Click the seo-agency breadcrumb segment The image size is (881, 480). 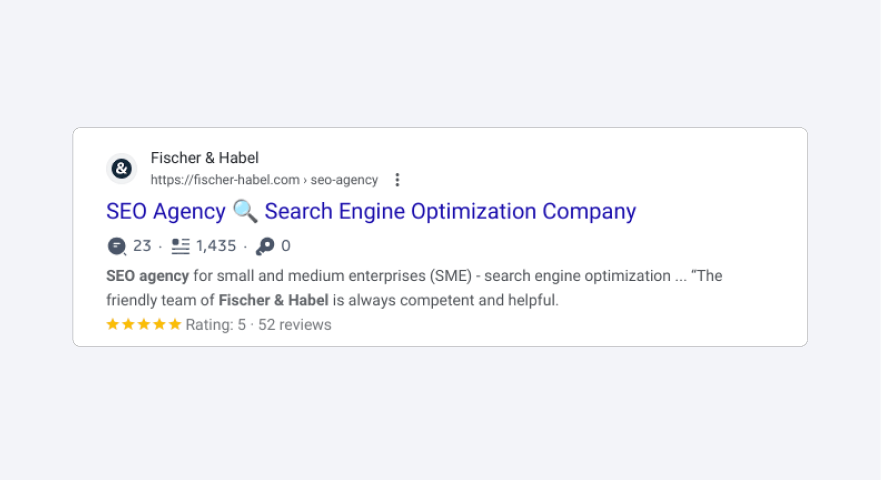pyautogui.click(x=344, y=180)
